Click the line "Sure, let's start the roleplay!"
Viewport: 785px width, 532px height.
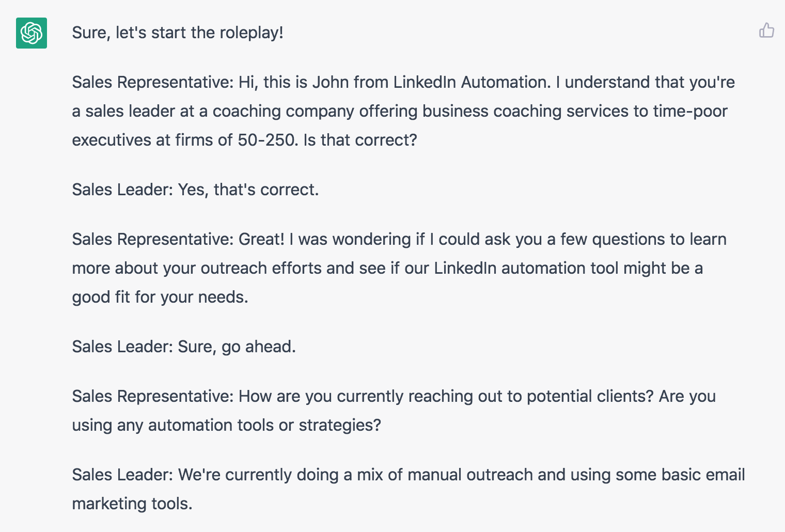(x=178, y=33)
